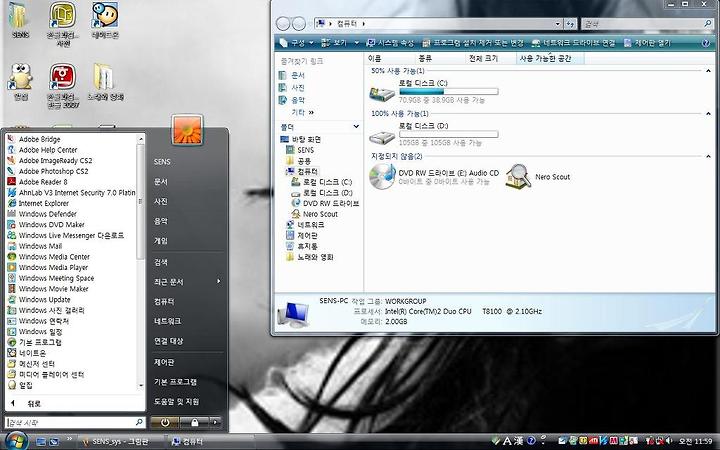Collapse the 50% 사용 가능 group
Screen dimensions: 720x450
tap(708, 71)
